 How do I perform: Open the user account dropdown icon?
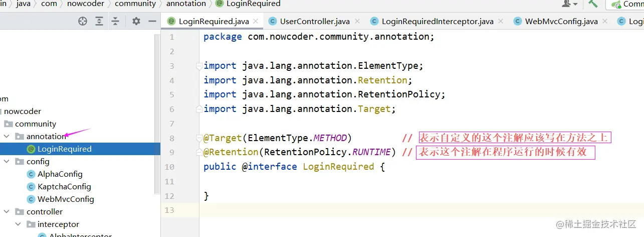tap(570, 4)
